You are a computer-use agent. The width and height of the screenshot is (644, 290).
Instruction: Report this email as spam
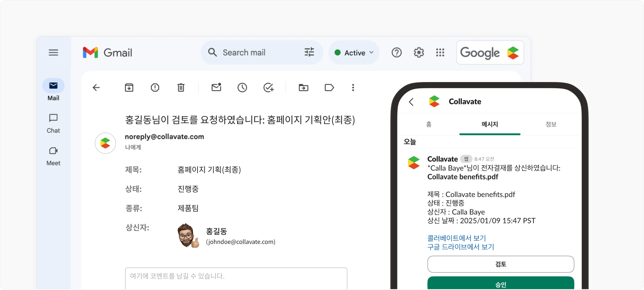pyautogui.click(x=155, y=88)
